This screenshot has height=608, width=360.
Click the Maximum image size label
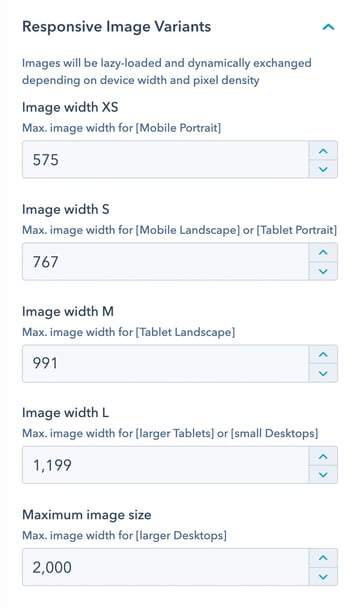click(x=87, y=515)
